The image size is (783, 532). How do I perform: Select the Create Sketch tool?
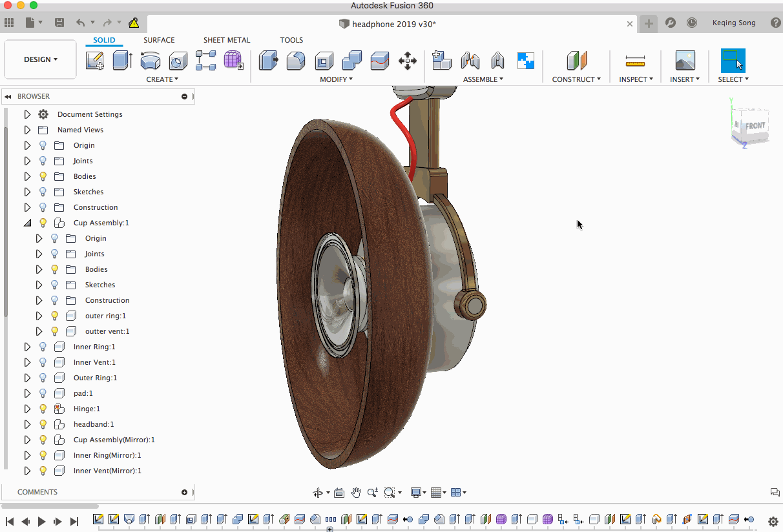pos(95,61)
